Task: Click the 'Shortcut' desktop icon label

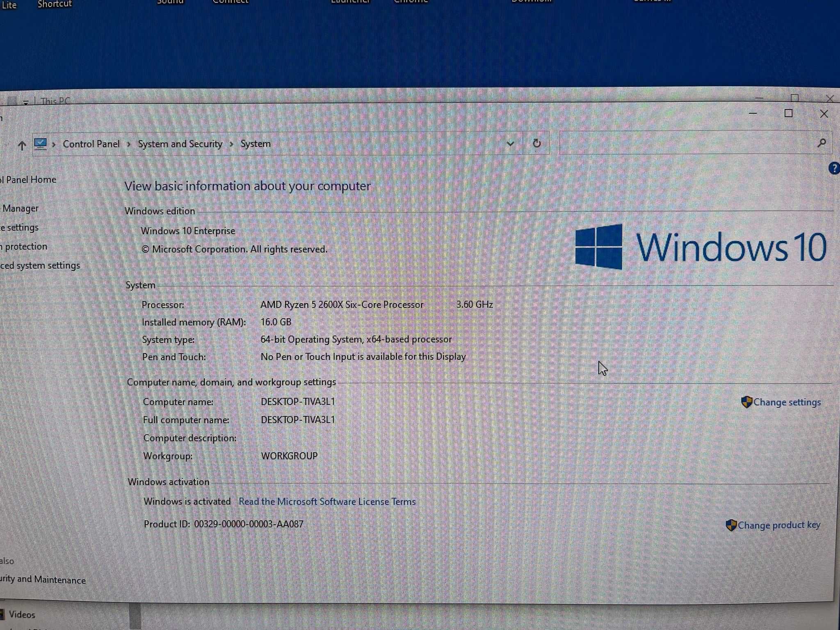Action: point(55,4)
